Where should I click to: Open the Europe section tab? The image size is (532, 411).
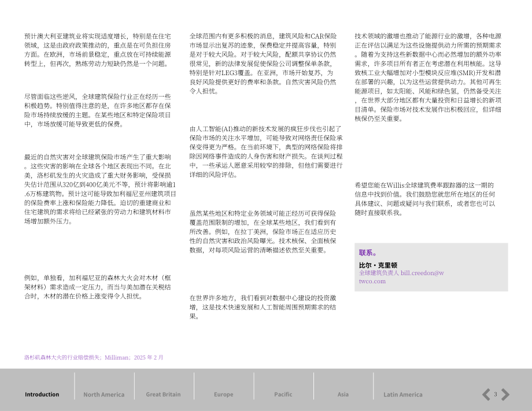pyautogui.click(x=224, y=394)
